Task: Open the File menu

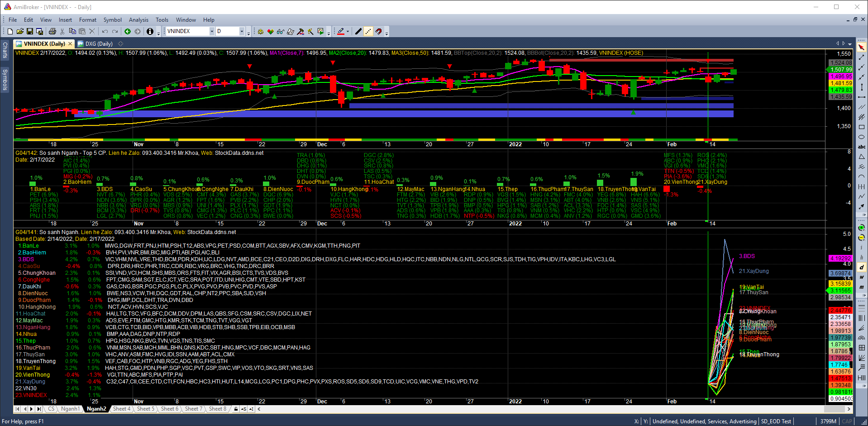Action: pos(13,20)
